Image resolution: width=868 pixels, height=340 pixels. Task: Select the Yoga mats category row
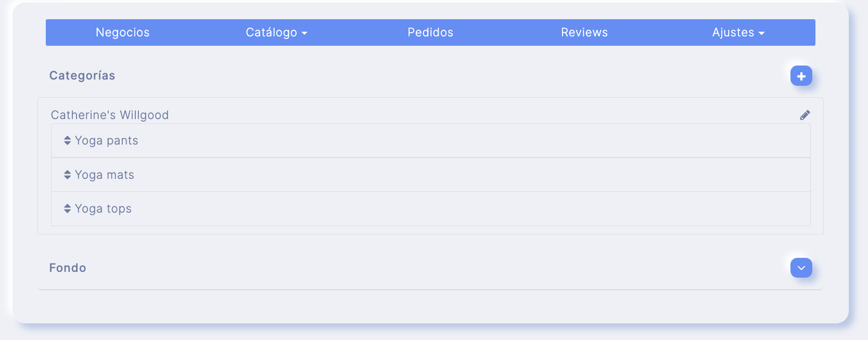tap(431, 175)
